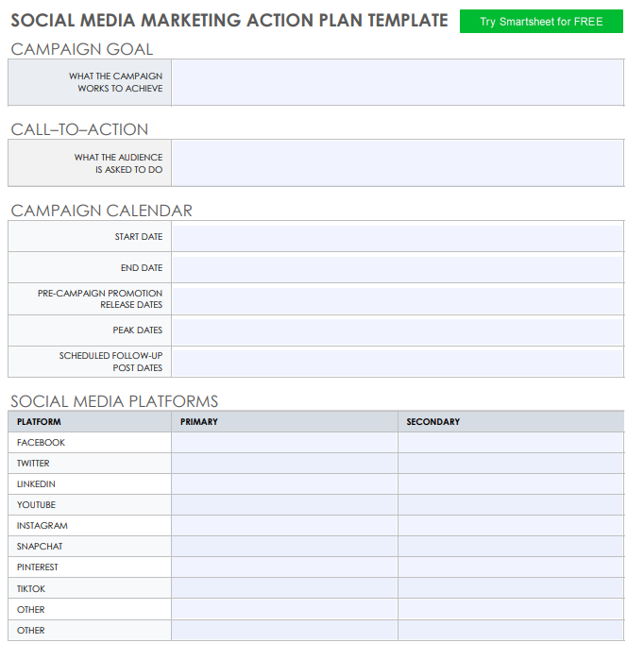Click the Primary cell for Instagram
This screenshot has height=660, width=644.
[284, 526]
